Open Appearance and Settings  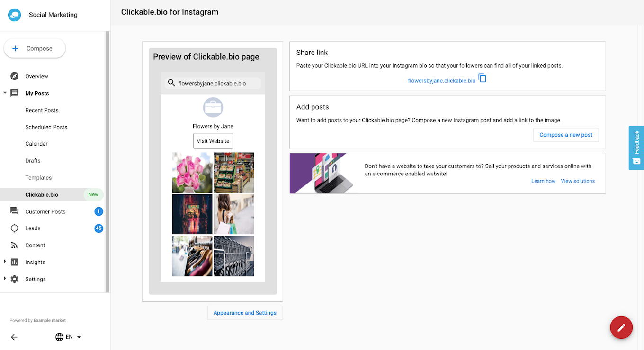click(245, 313)
